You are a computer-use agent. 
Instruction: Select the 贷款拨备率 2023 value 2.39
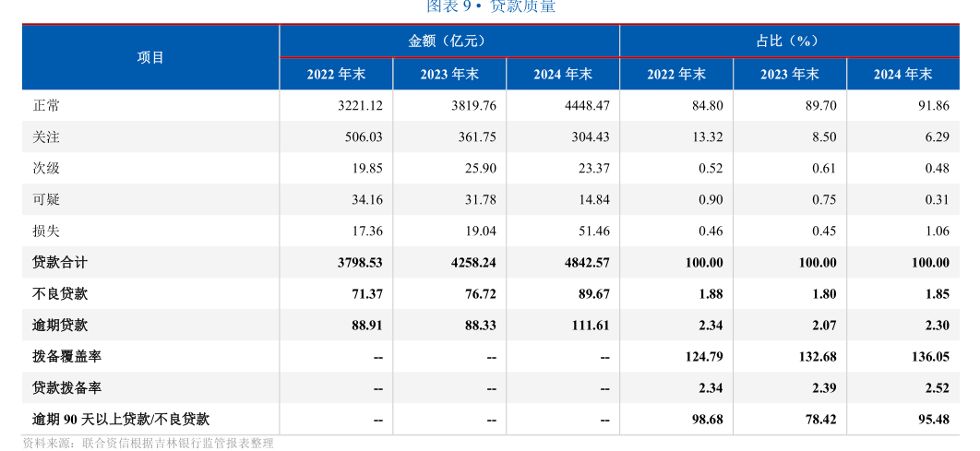pyautogui.click(x=822, y=388)
